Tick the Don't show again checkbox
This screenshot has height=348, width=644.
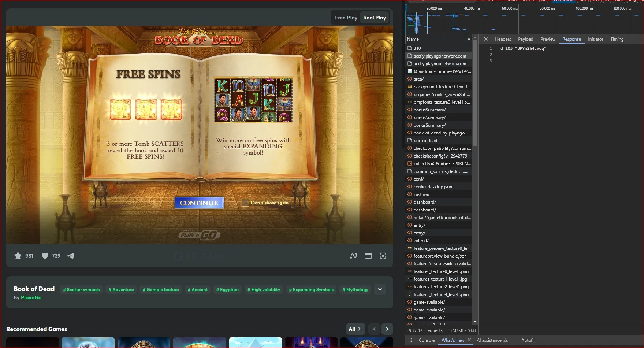click(245, 203)
